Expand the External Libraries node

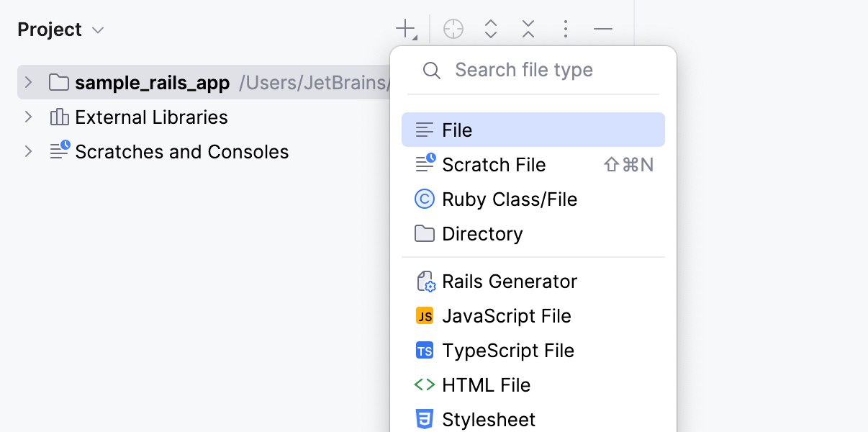27,117
